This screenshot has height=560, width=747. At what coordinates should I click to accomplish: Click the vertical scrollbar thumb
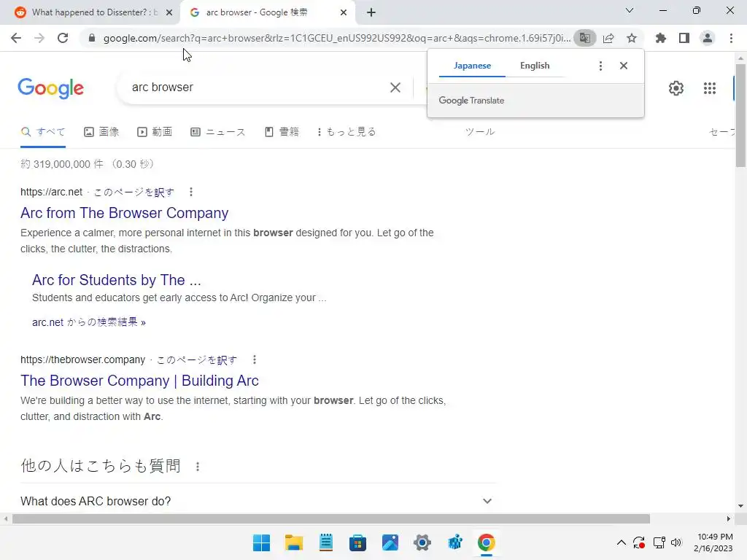click(x=740, y=116)
